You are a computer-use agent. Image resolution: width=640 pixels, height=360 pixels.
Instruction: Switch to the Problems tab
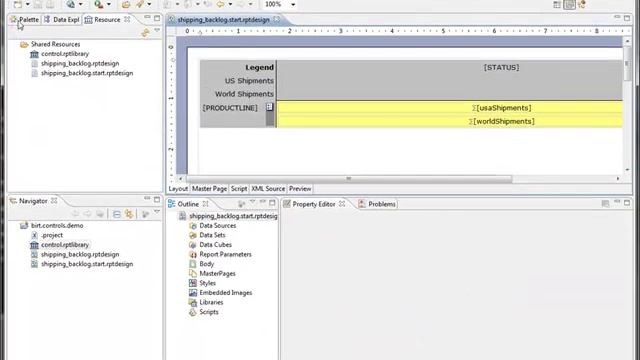(x=377, y=204)
